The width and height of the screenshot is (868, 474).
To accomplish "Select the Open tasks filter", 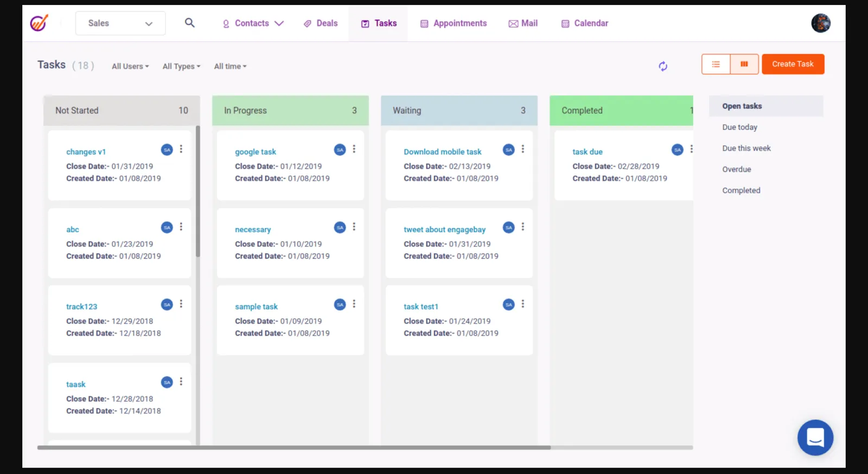I will (x=766, y=106).
